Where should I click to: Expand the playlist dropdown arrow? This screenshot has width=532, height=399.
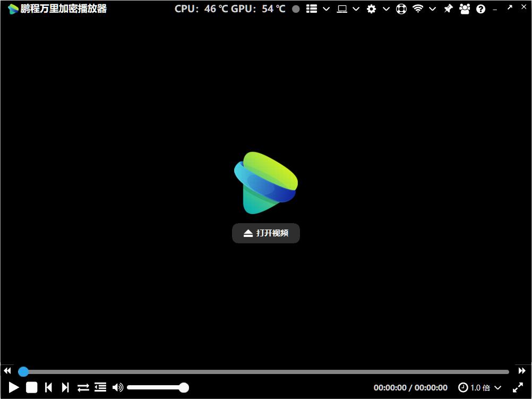(x=327, y=9)
